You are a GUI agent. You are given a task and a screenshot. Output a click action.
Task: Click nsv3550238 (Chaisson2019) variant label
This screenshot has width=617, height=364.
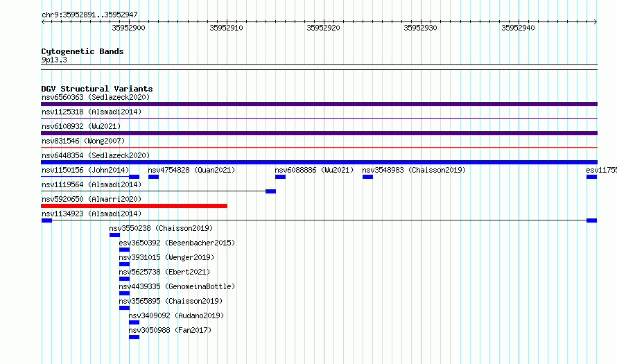pos(161,228)
